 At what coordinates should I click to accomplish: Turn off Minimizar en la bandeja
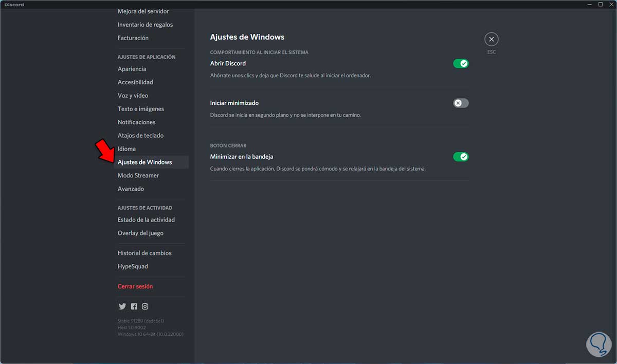tap(461, 157)
